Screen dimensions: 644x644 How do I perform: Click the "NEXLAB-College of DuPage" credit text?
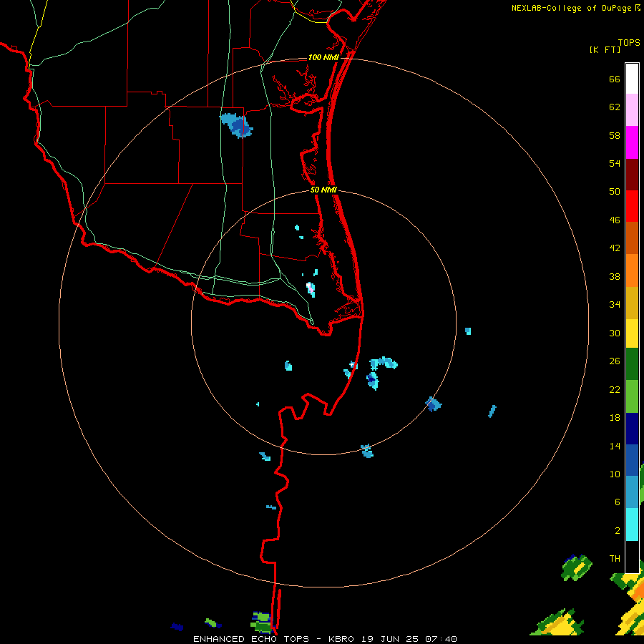571,8
